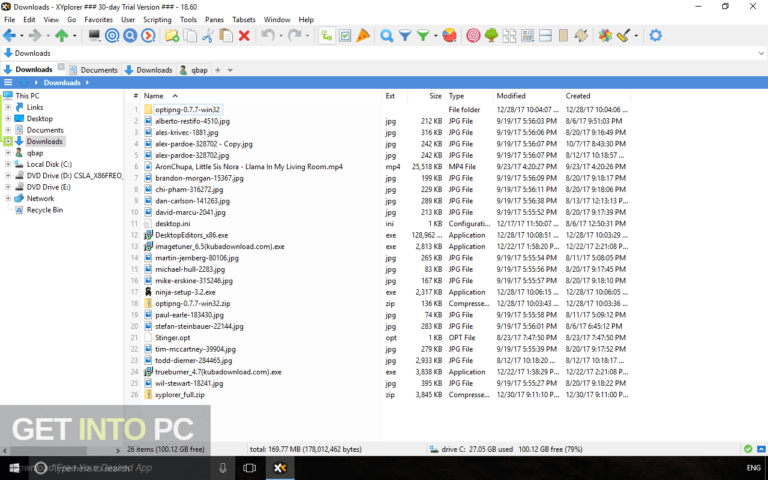Click the pinned tan note icon
This screenshot has height=480, width=768.
(581, 35)
